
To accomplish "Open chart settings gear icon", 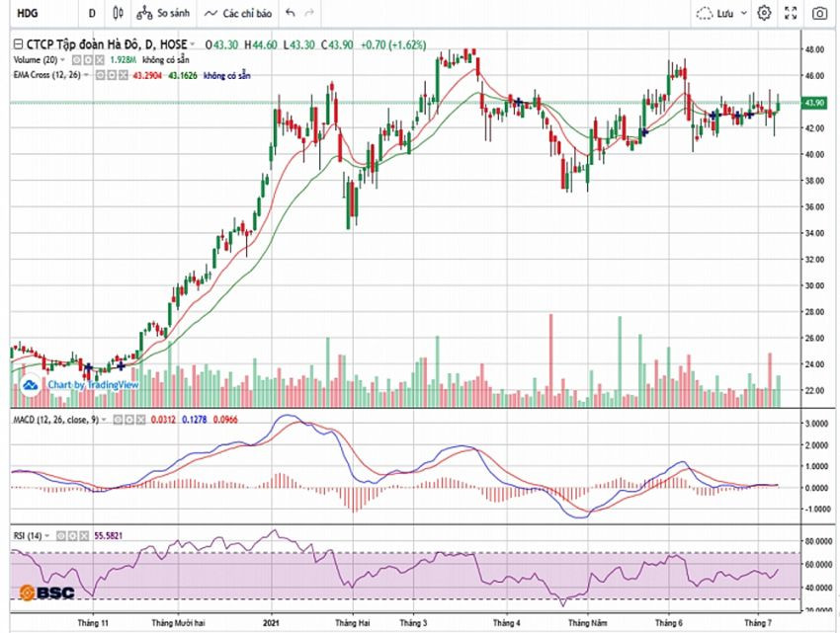I will point(764,13).
